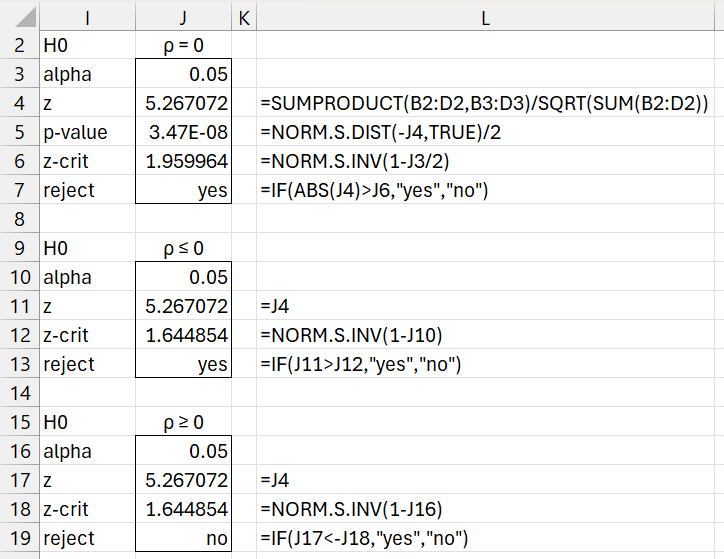Select the p-value cell showing 3.47E-08
This screenshot has width=724, height=559.
183,132
